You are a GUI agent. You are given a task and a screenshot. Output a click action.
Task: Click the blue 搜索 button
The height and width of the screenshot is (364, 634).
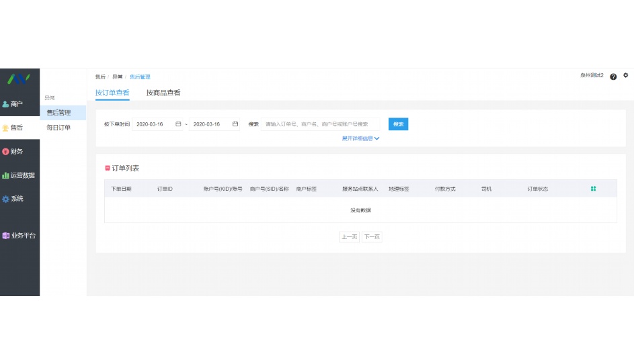coord(398,124)
